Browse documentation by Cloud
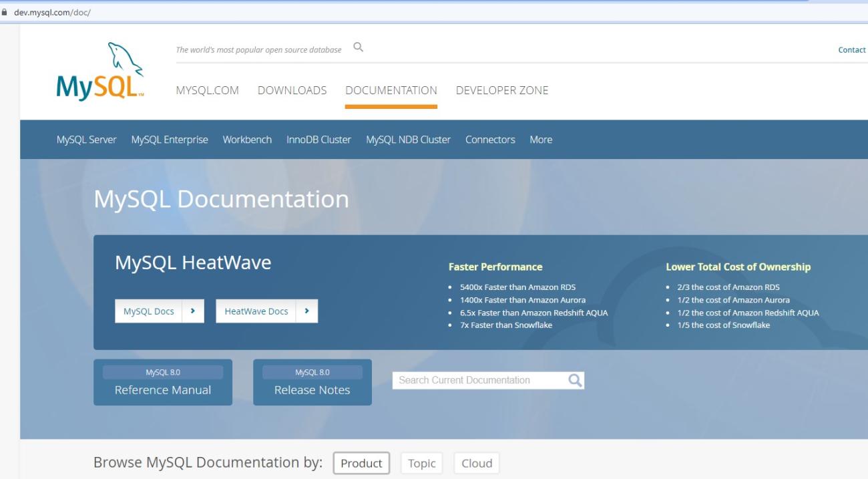 tap(477, 463)
